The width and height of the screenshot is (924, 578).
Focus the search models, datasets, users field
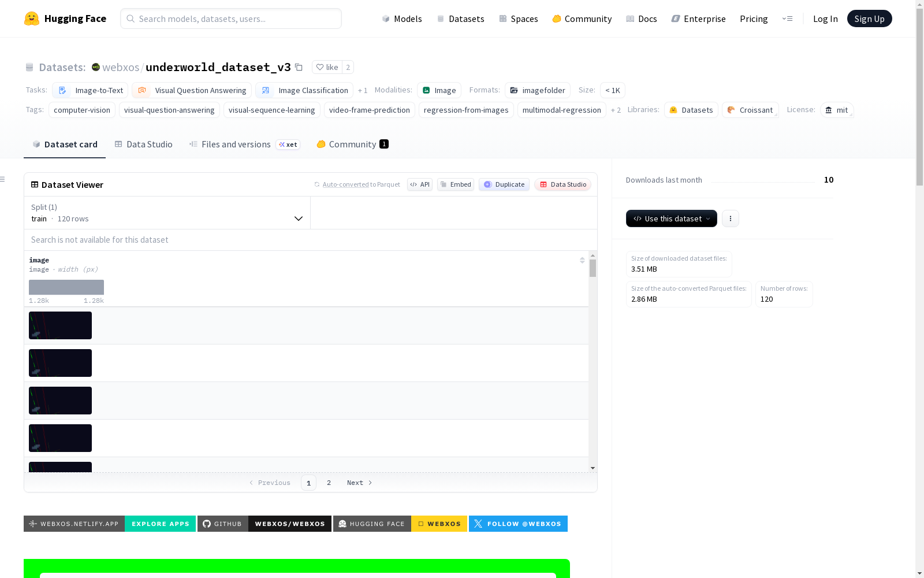[x=231, y=18]
